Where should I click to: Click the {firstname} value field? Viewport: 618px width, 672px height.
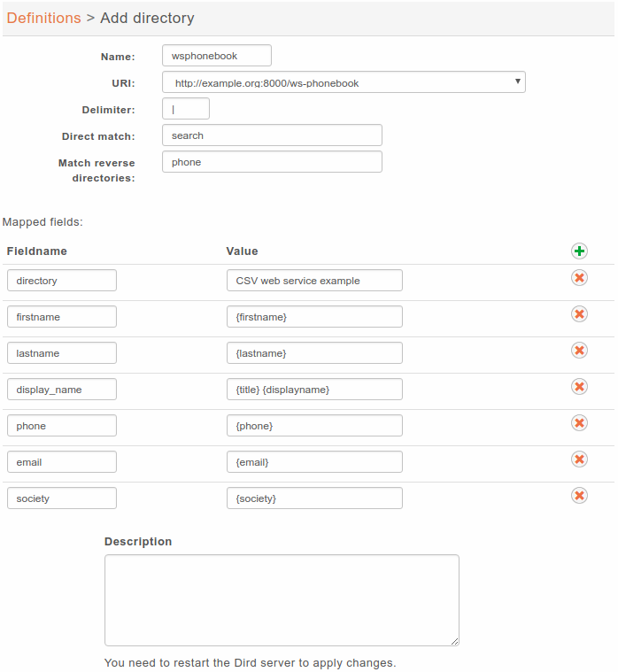314,317
